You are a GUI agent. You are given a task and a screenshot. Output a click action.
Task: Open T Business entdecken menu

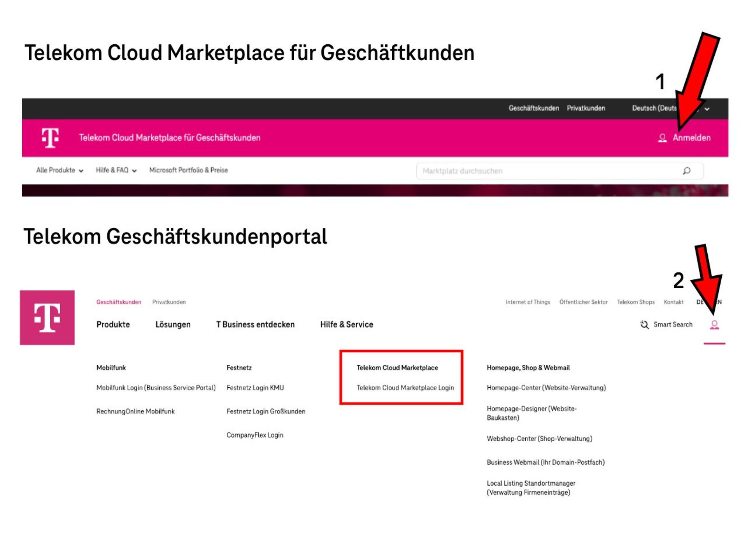point(255,324)
